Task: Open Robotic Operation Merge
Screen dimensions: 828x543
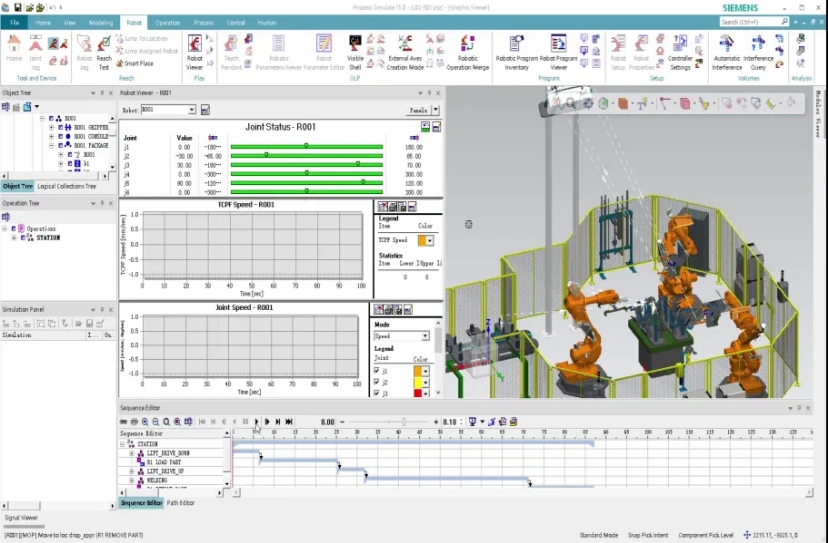Action: coord(467,50)
